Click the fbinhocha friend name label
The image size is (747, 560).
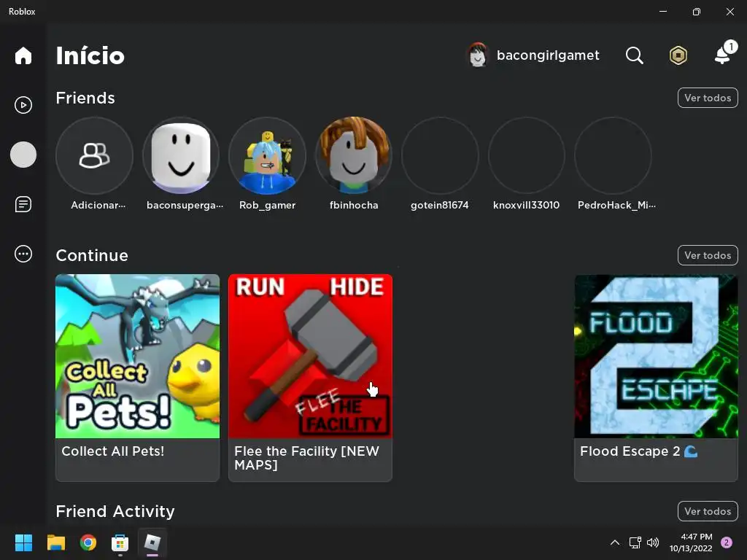coord(354,205)
